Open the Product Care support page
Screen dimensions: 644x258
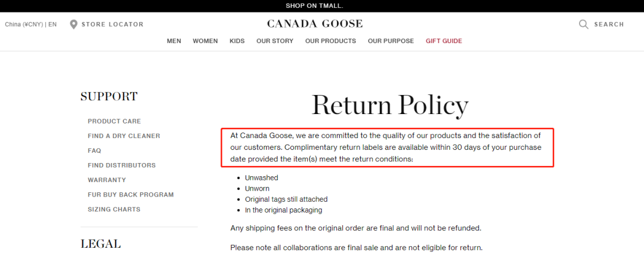click(x=114, y=121)
